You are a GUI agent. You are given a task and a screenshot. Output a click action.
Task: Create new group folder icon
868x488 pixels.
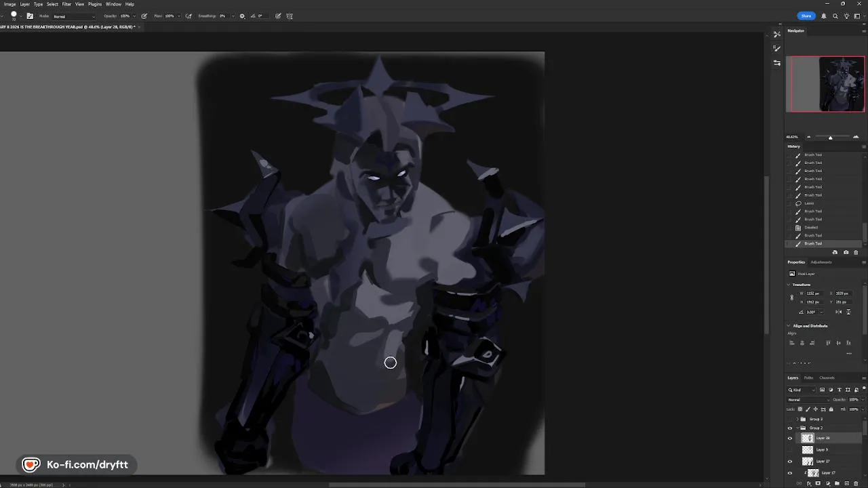tap(837, 483)
